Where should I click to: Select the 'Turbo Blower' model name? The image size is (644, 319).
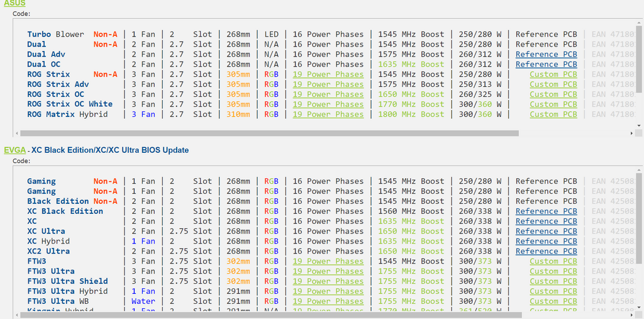55,34
